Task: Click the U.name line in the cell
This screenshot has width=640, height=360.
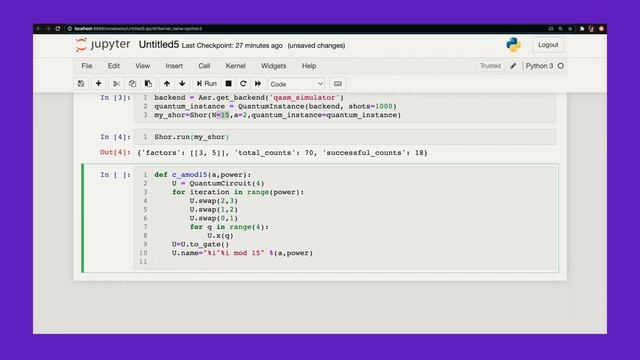Action: point(242,253)
